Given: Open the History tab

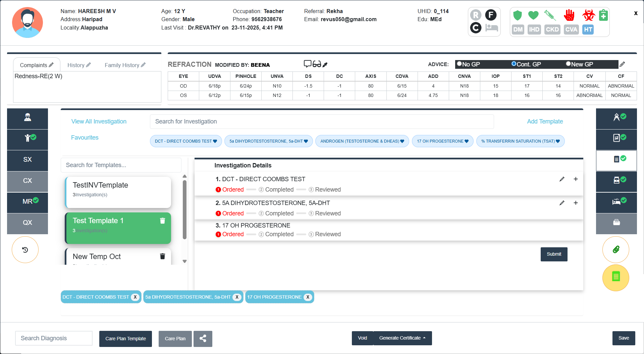Looking at the screenshot, I should [x=79, y=65].
